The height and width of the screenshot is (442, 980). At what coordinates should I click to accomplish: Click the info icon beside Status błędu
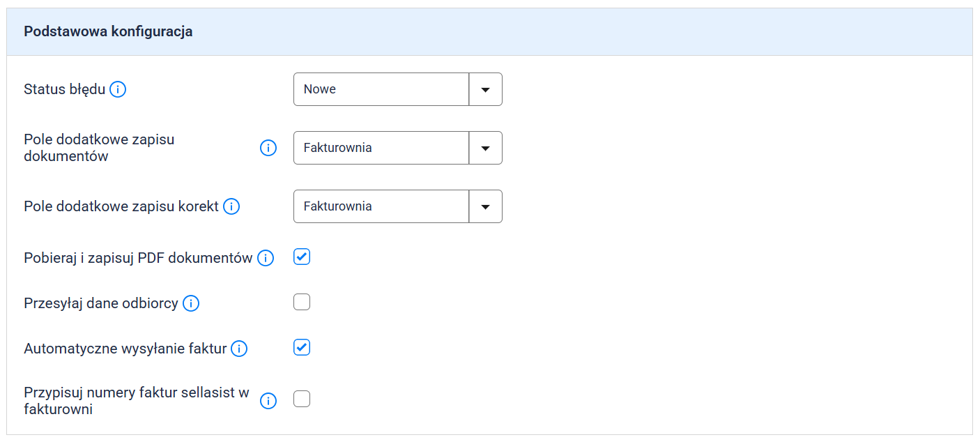[x=118, y=89]
